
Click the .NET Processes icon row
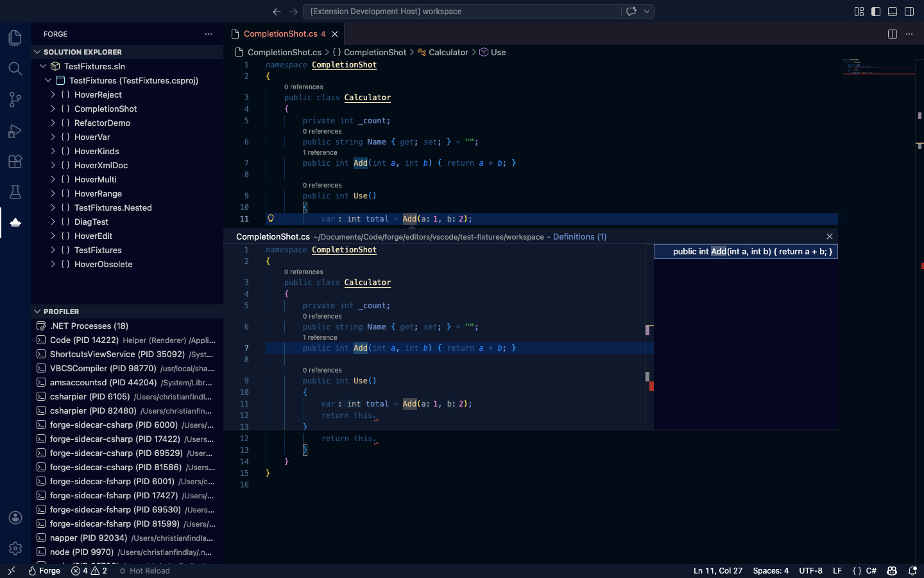pyautogui.click(x=127, y=326)
